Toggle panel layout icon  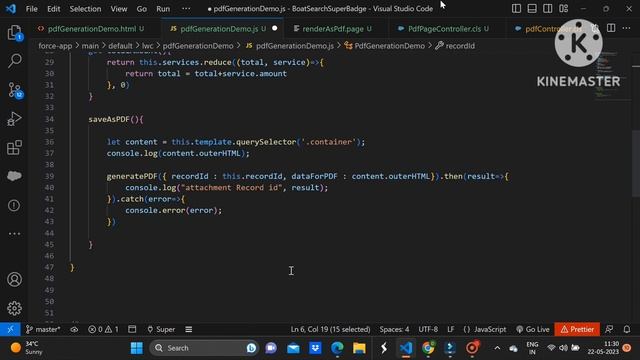tap(532, 9)
